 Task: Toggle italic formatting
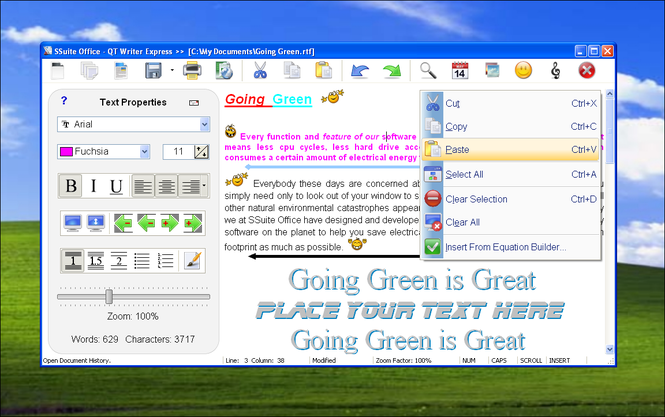coord(93,186)
